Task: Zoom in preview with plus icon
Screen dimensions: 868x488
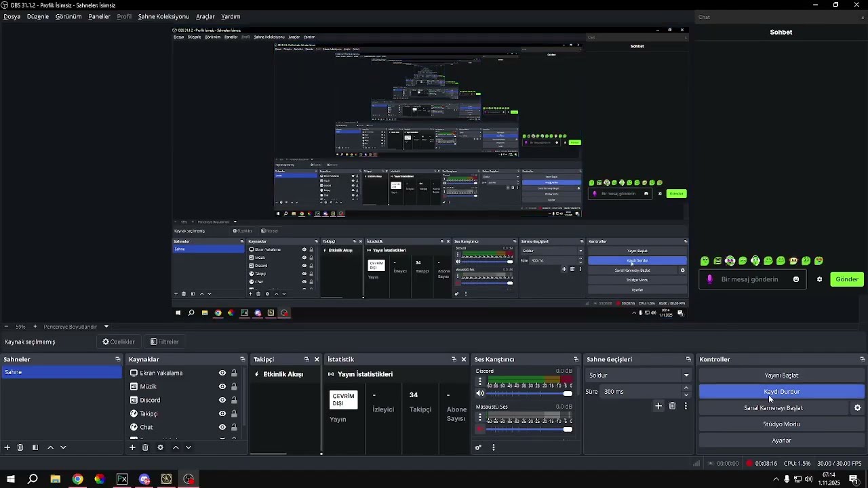Action: click(35, 327)
